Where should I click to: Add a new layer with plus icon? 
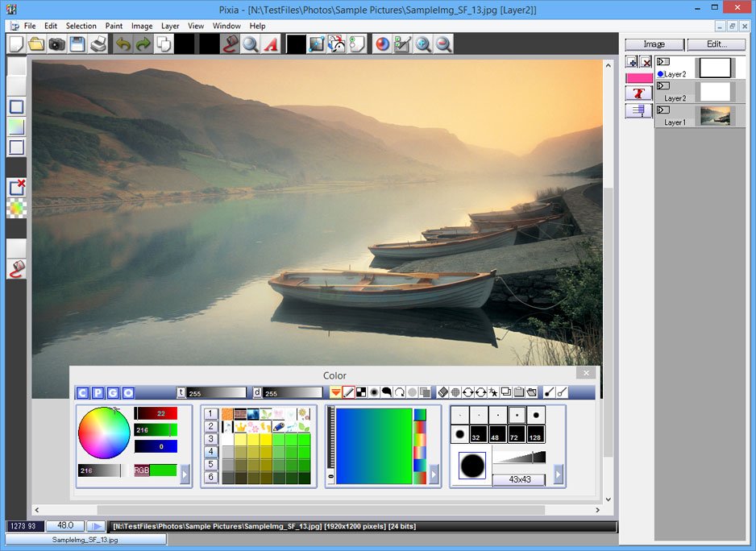pyautogui.click(x=632, y=62)
